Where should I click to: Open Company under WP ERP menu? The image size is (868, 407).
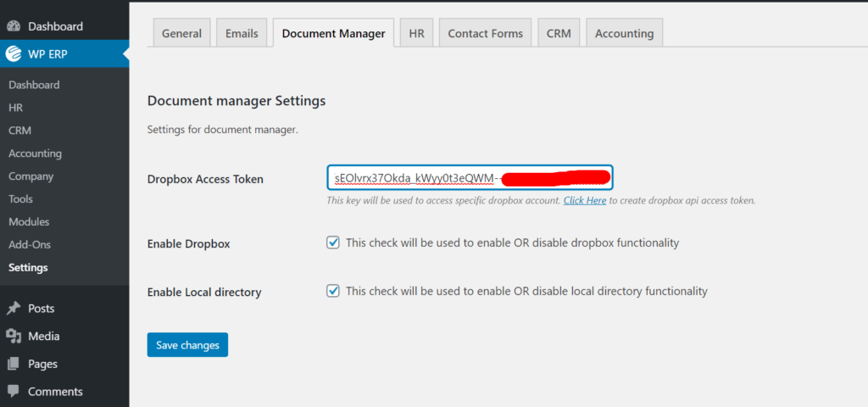(x=31, y=176)
